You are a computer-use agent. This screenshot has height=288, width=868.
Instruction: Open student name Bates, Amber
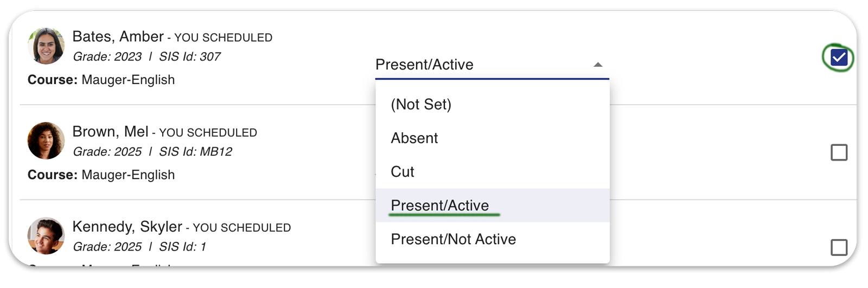coord(118,36)
